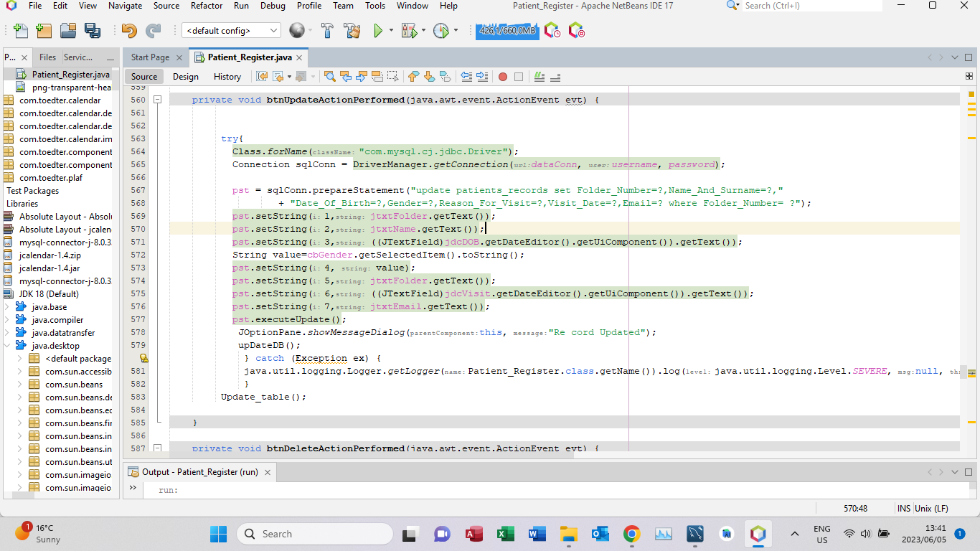Open the default config dropdown
The image size is (980, 551).
232,30
